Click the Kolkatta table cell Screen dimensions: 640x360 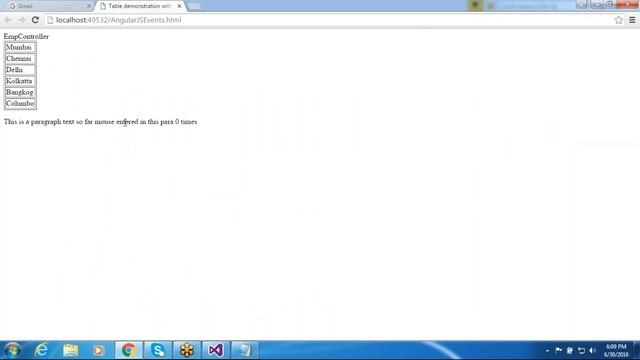tap(20, 81)
